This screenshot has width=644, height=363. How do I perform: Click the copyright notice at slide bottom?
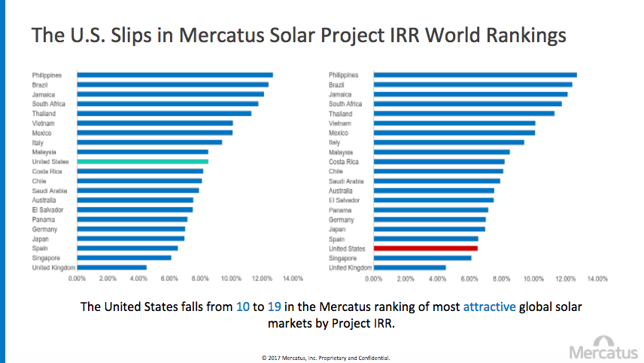[x=325, y=357]
